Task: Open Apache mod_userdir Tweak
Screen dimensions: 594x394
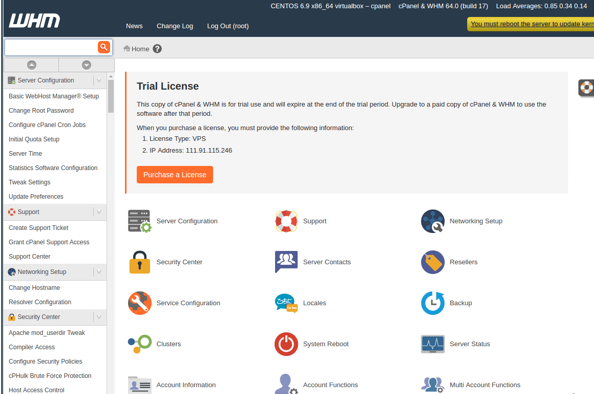Action: click(x=47, y=333)
